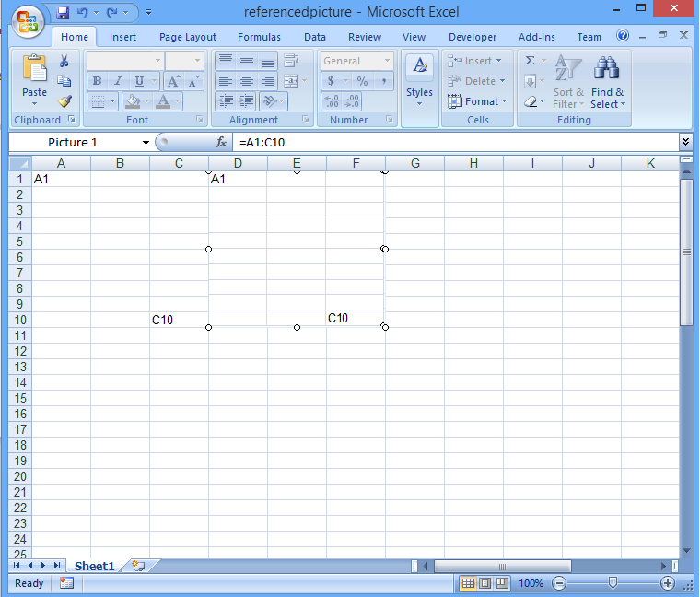This screenshot has width=700, height=597.
Task: Open the Microsoft Excel Help icon
Action: tap(623, 36)
